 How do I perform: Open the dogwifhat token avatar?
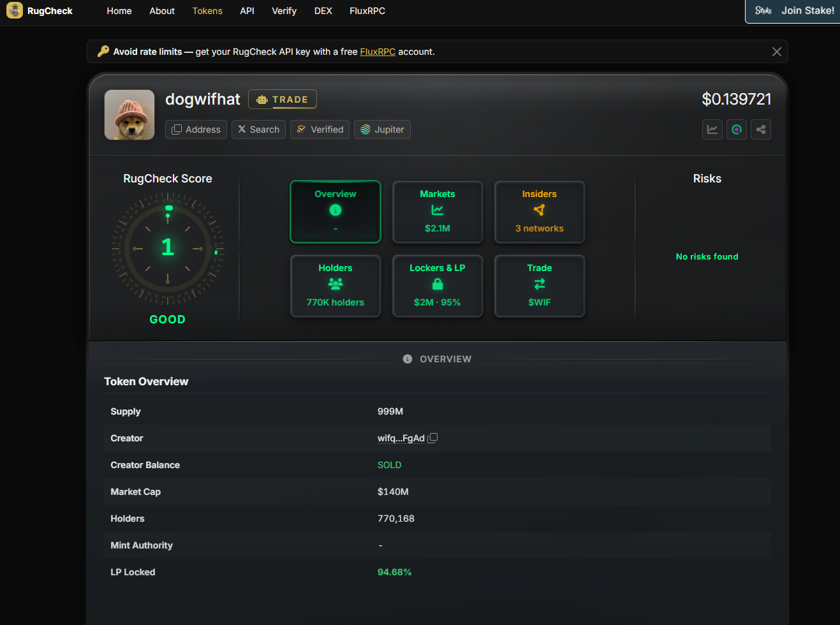[x=129, y=115]
